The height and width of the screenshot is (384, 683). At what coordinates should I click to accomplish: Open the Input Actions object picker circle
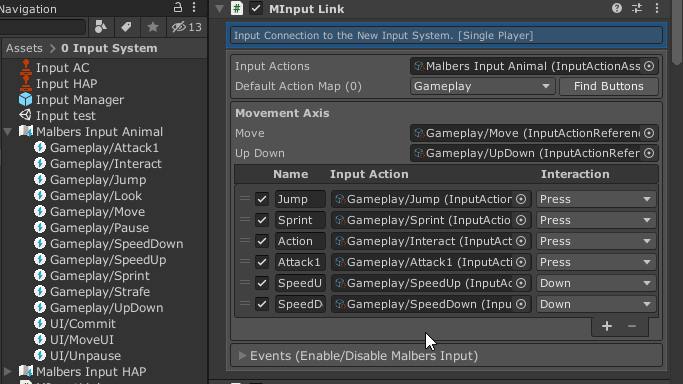[x=649, y=66]
